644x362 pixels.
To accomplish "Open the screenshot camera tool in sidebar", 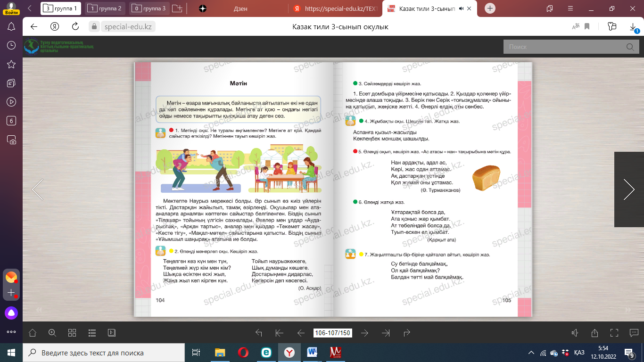I will [12, 140].
